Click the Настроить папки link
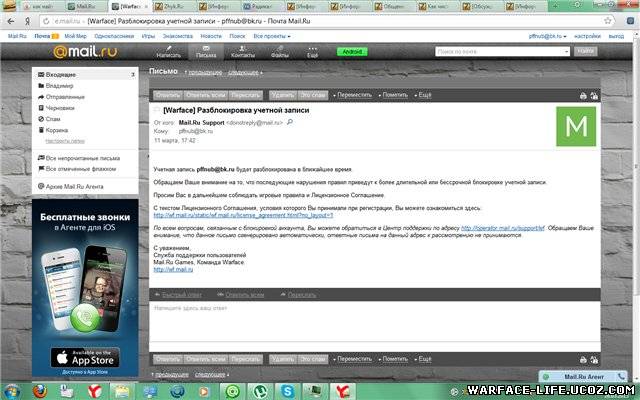The width and height of the screenshot is (640, 400). (x=65, y=141)
